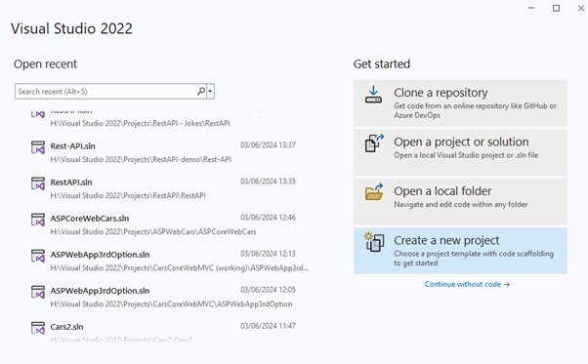Click the Open a project or solution icon
The width and height of the screenshot is (588, 364).
374,143
